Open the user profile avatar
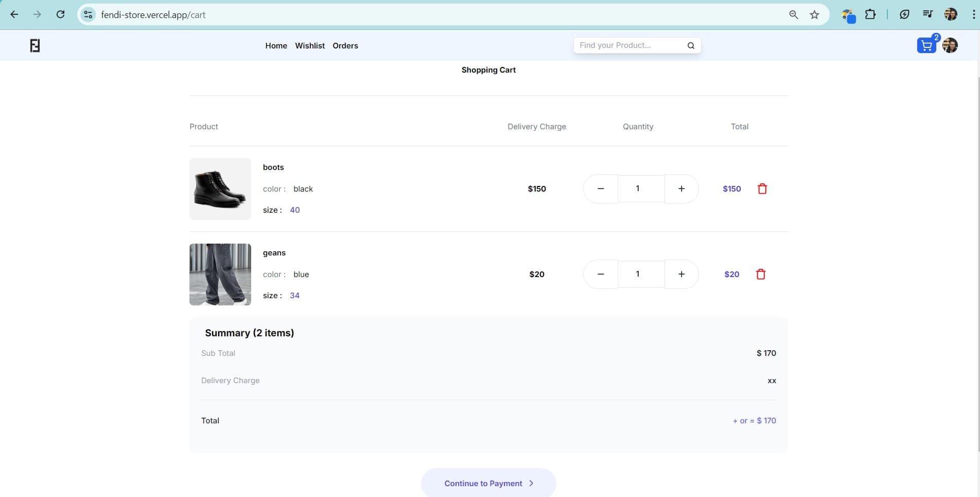 950,46
